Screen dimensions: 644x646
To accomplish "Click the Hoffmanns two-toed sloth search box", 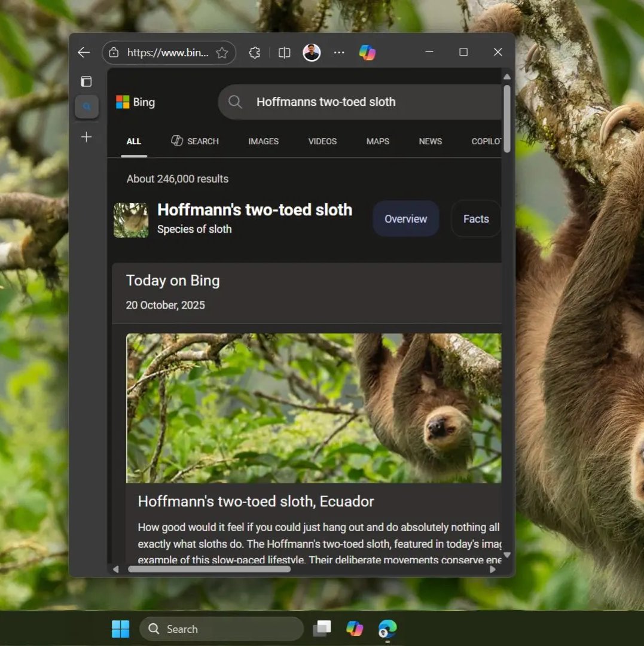I will coord(359,102).
